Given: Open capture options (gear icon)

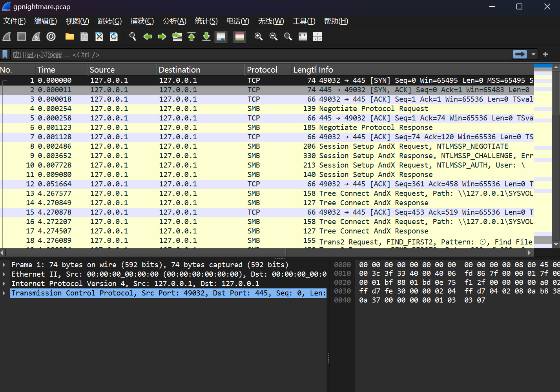Looking at the screenshot, I should pos(51,36).
